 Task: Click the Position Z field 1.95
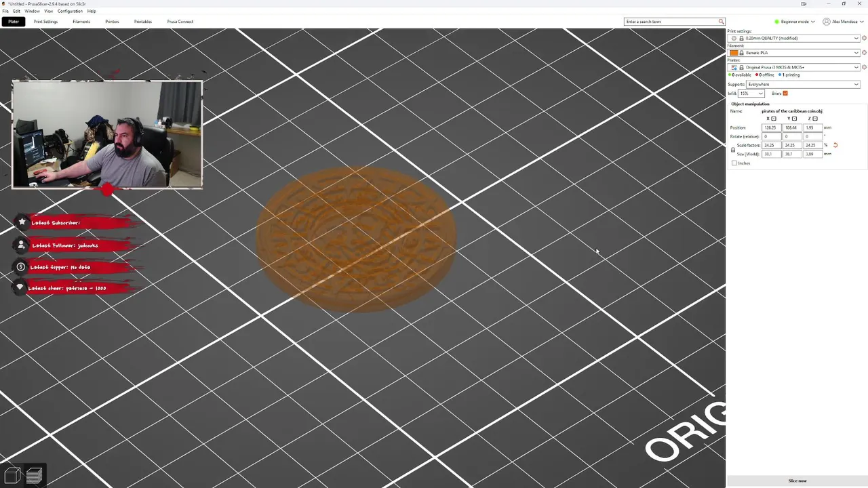point(813,127)
